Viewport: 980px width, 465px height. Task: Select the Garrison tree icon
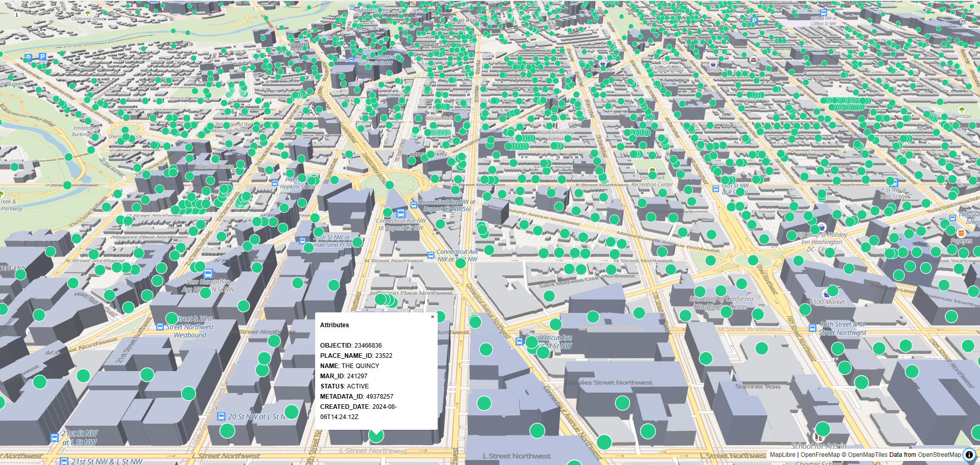962,110
